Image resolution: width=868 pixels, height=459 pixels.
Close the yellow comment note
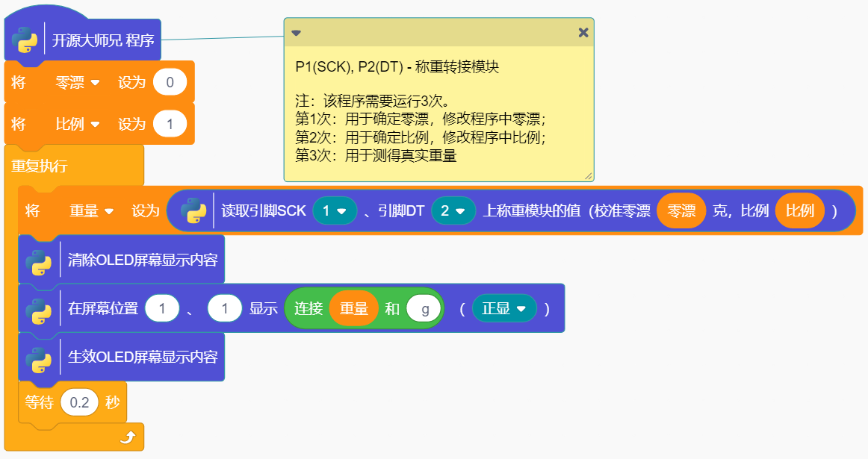[x=582, y=32]
